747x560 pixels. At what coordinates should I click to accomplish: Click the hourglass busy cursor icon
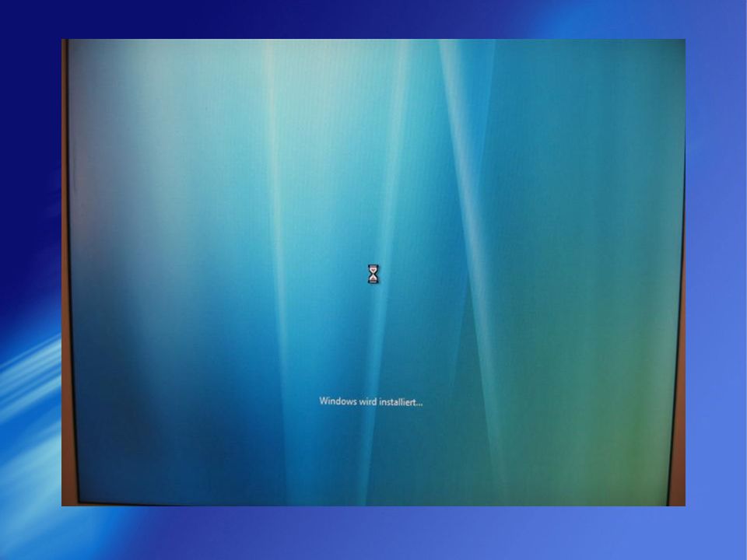[x=373, y=274]
